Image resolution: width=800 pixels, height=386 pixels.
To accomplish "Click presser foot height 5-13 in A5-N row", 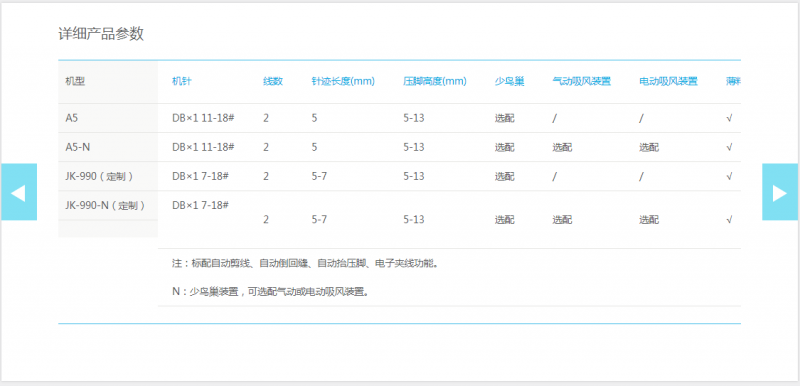I will coord(414,147).
